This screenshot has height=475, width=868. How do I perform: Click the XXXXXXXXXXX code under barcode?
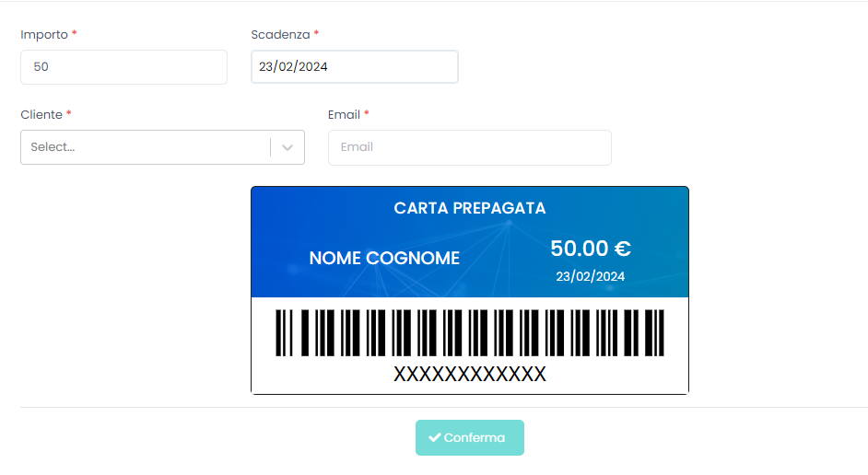(469, 375)
